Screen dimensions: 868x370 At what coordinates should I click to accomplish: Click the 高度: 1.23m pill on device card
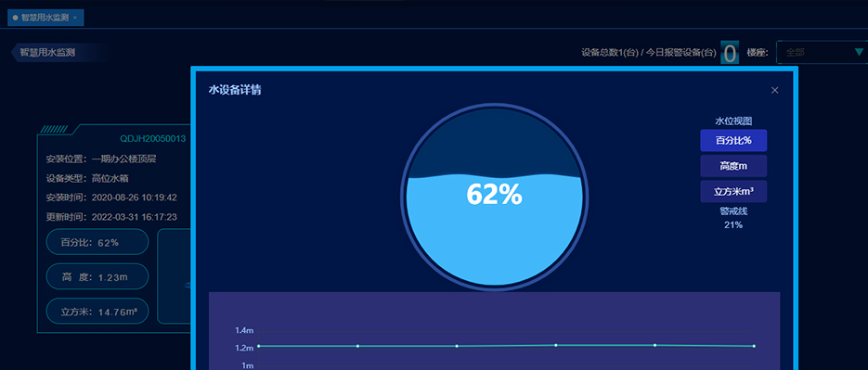click(97, 277)
